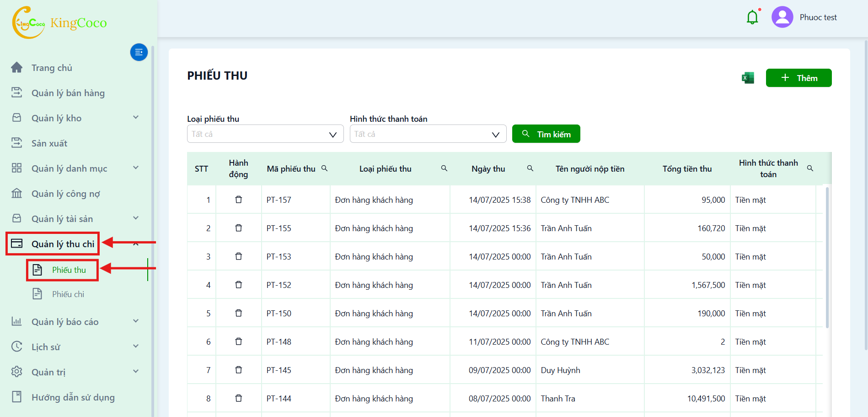
Task: Delete receipt PT-144 with trash icon
Action: coord(239,398)
